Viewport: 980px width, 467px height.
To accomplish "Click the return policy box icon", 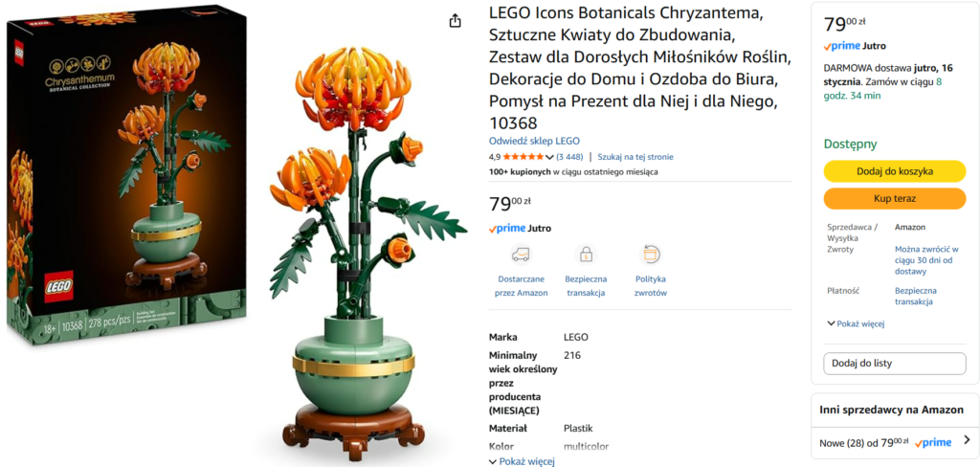I will 651,255.
